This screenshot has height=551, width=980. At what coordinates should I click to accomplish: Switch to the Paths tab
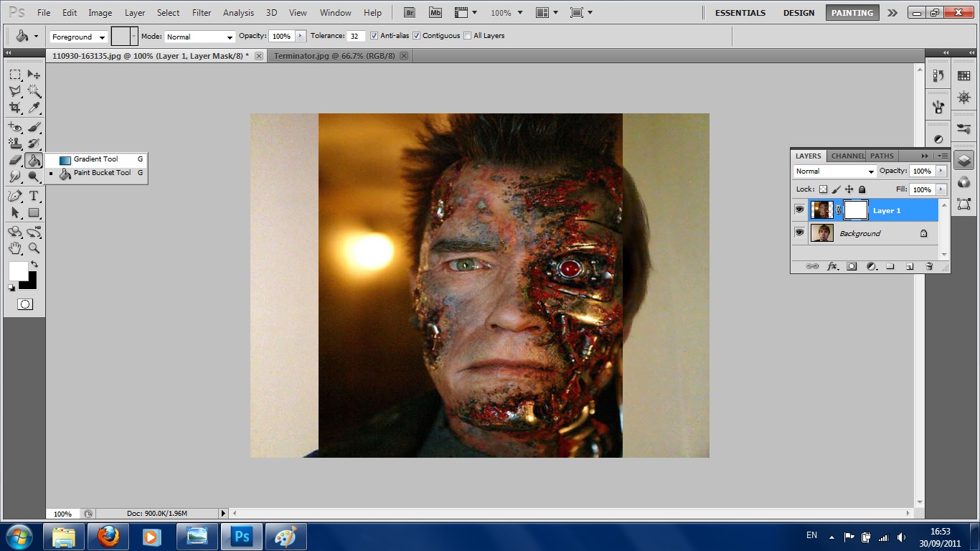point(882,156)
